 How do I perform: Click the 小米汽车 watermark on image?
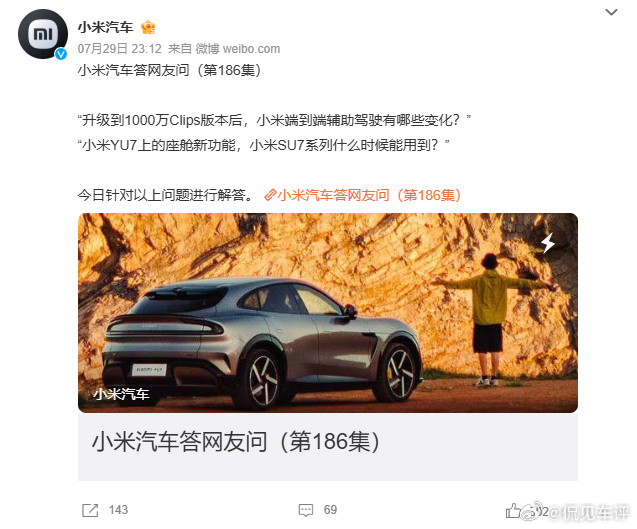(121, 394)
